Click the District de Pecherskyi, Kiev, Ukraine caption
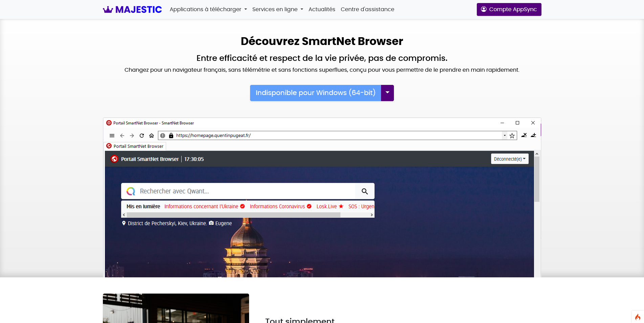 [x=168, y=223]
